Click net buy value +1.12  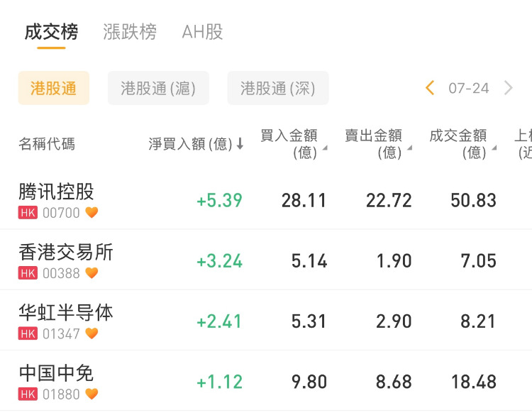219,382
